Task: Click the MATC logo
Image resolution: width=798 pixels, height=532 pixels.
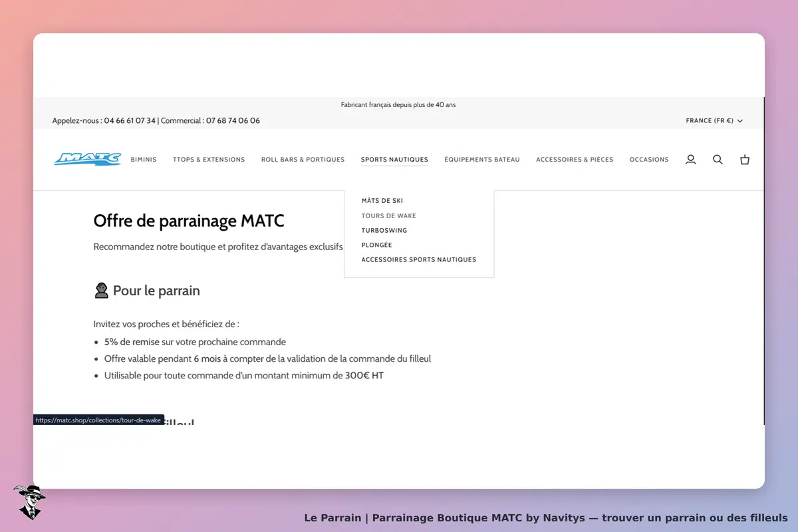Action: (88, 159)
